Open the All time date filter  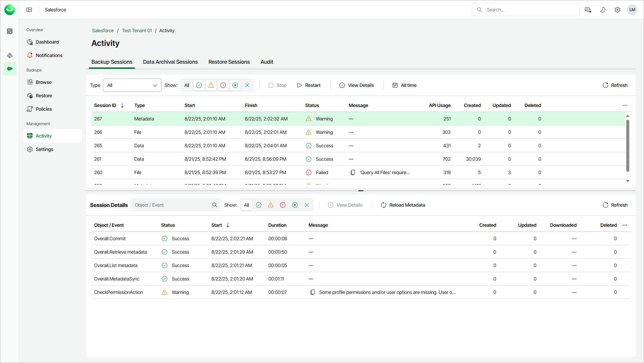click(x=404, y=85)
